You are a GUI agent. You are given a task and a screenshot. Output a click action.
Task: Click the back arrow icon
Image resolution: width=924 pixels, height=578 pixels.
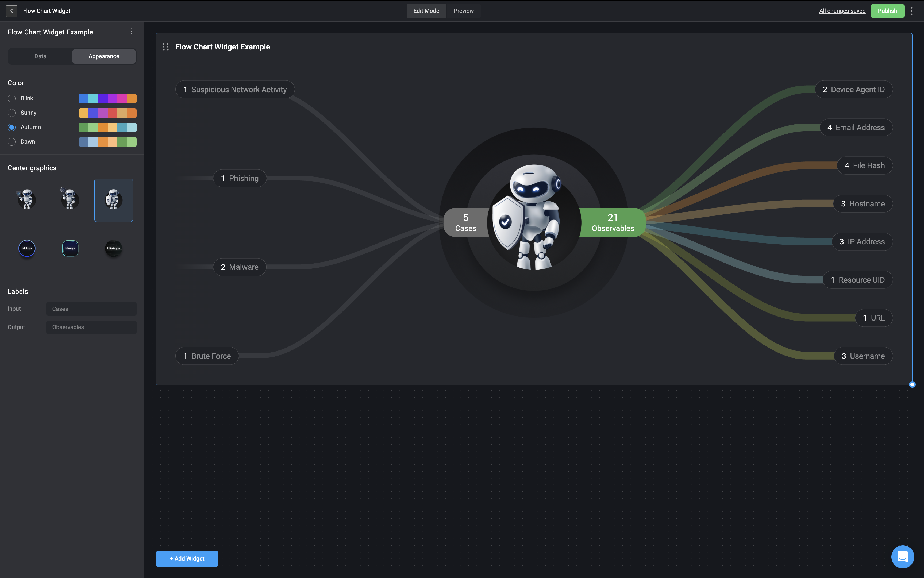[x=11, y=11]
